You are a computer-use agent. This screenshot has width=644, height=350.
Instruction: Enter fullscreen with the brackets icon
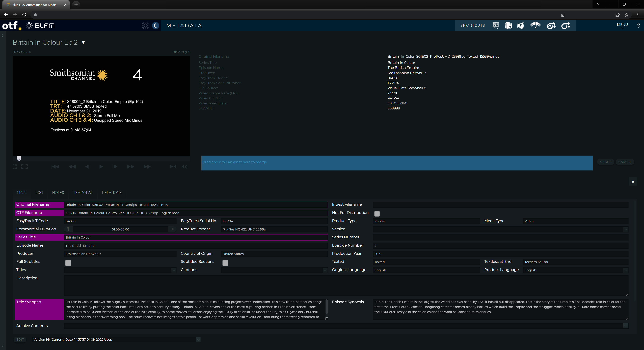click(24, 167)
